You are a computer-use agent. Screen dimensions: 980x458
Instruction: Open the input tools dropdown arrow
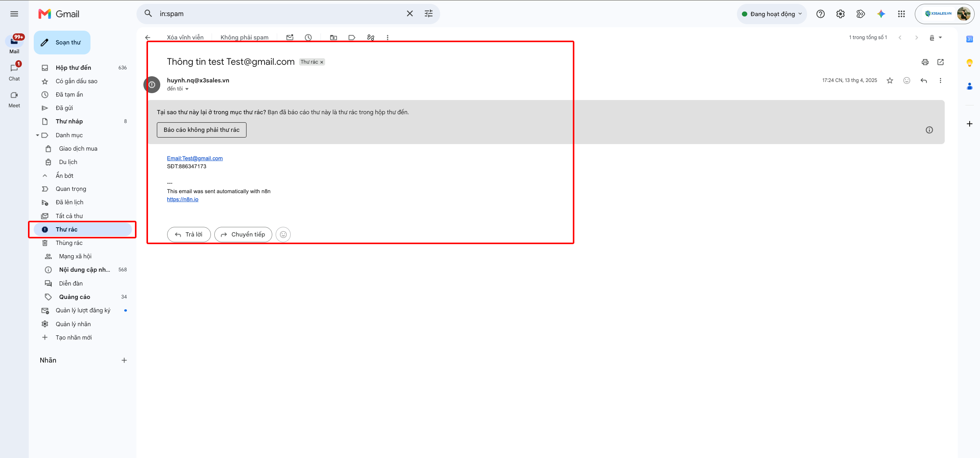pyautogui.click(x=940, y=38)
